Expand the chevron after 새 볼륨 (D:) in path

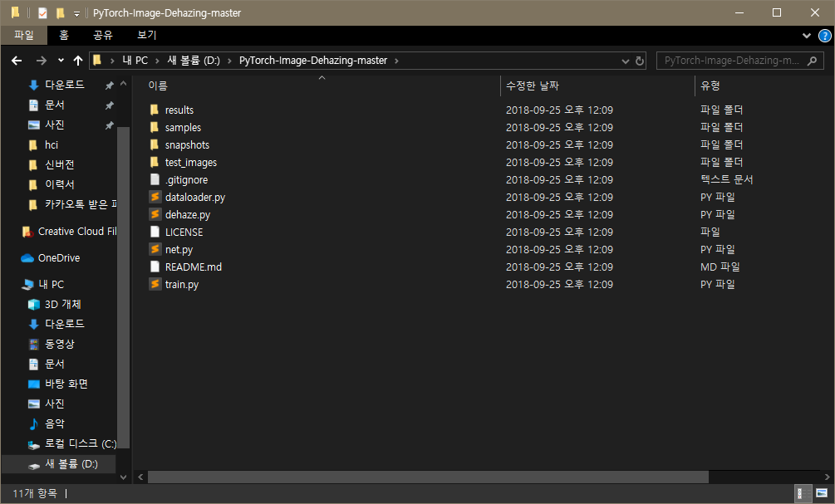(x=229, y=61)
